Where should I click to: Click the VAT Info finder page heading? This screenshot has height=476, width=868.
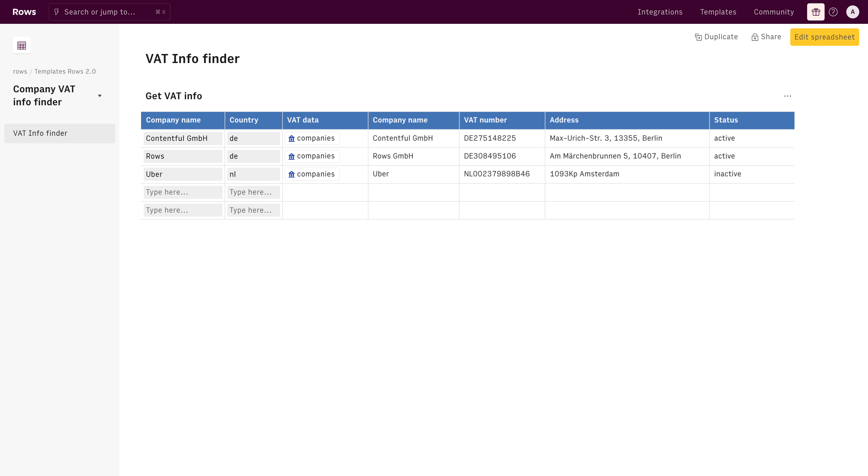point(192,59)
